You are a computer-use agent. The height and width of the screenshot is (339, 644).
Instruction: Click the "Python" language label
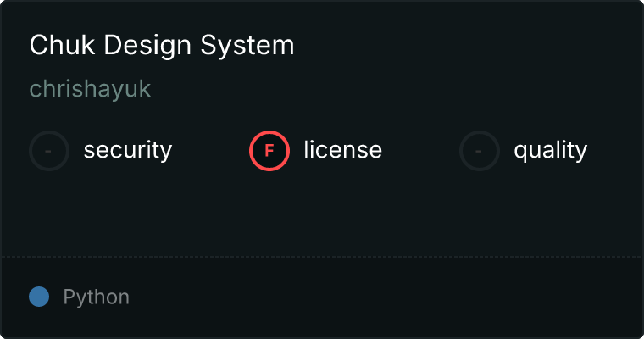97,297
